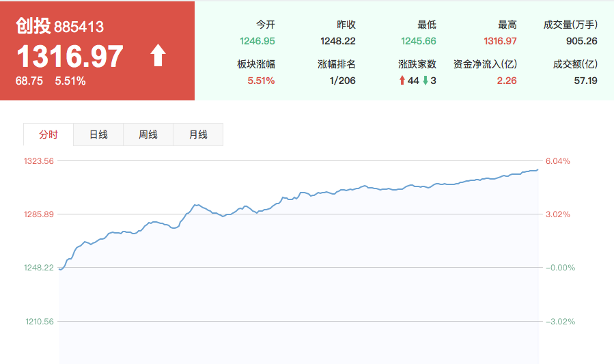This screenshot has height=364, width=614.
Task: Click the white up arrow beside 1316.97
Action: (x=158, y=55)
